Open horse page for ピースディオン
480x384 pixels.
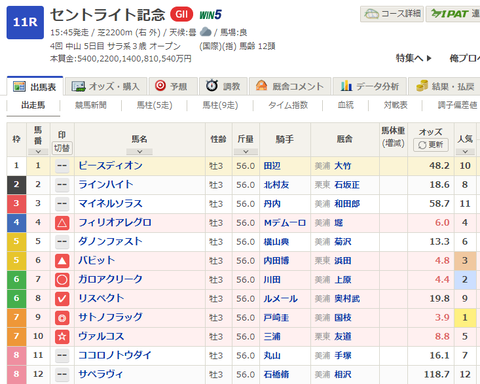coord(110,166)
